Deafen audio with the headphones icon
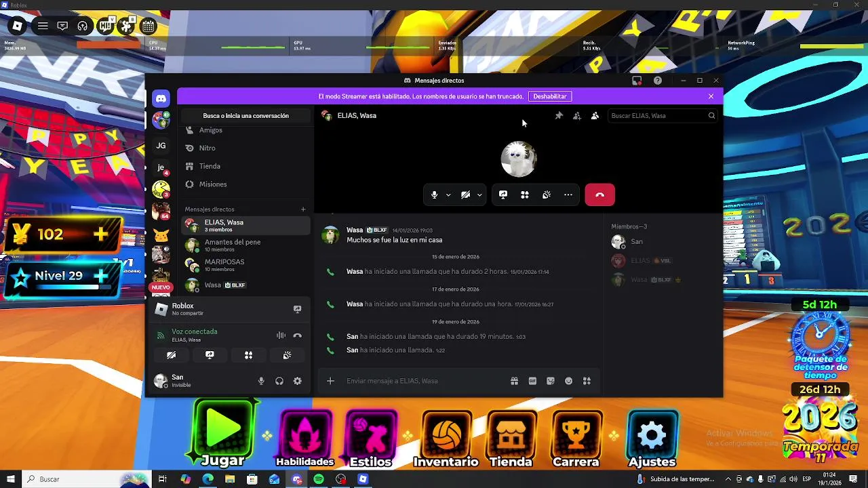Image resolution: width=868 pixels, height=488 pixels. pos(279,382)
